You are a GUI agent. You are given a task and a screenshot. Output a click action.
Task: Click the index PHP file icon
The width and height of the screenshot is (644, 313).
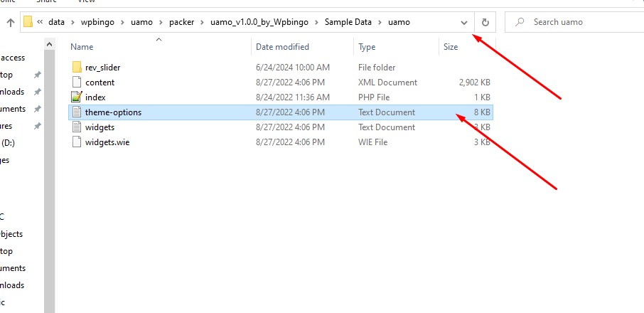(77, 97)
